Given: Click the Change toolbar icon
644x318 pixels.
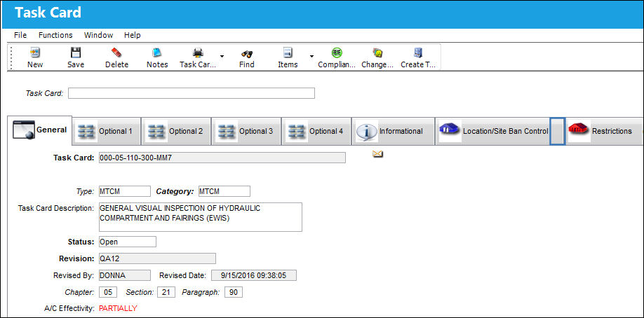Looking at the screenshot, I should (377, 53).
